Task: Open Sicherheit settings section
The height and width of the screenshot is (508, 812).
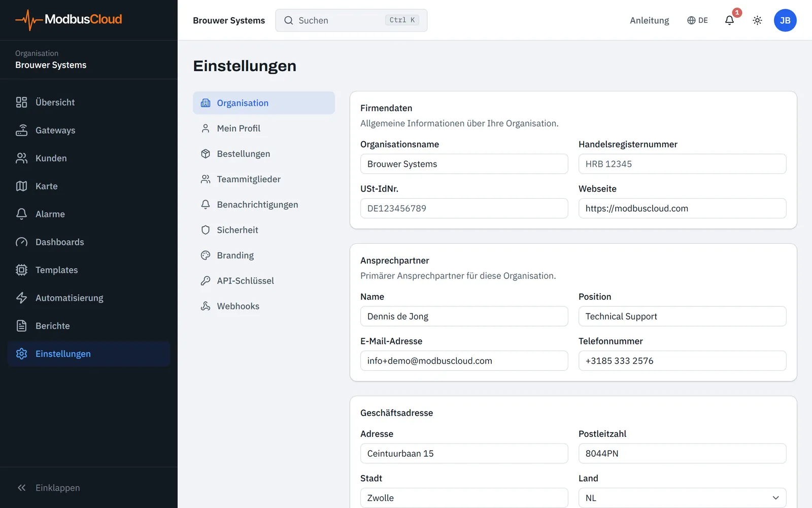Action: 264,230
